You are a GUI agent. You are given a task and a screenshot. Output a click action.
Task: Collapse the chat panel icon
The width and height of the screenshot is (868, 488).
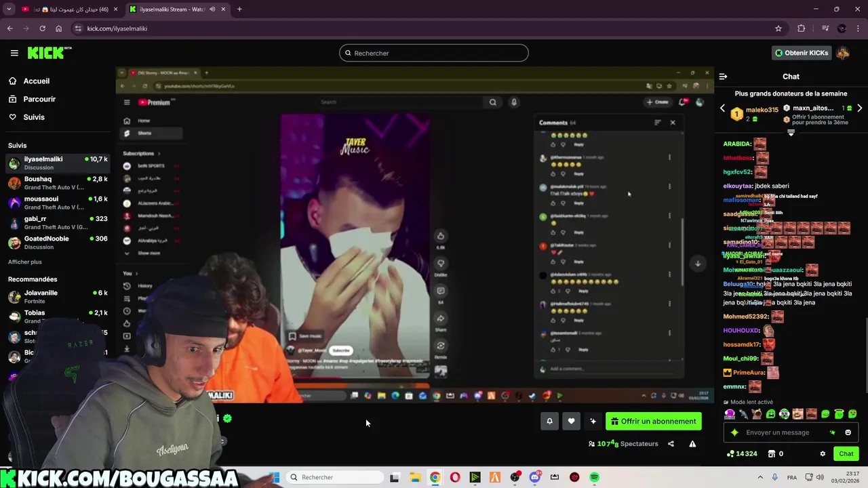(723, 77)
